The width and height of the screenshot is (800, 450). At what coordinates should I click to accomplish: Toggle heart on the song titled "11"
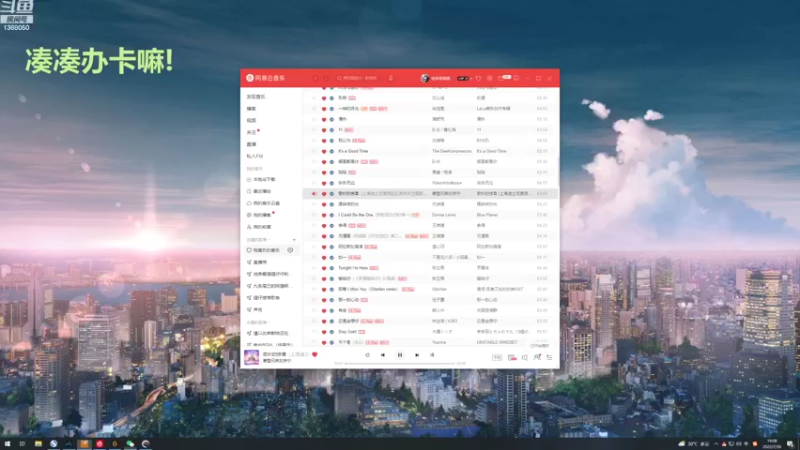coord(323,130)
